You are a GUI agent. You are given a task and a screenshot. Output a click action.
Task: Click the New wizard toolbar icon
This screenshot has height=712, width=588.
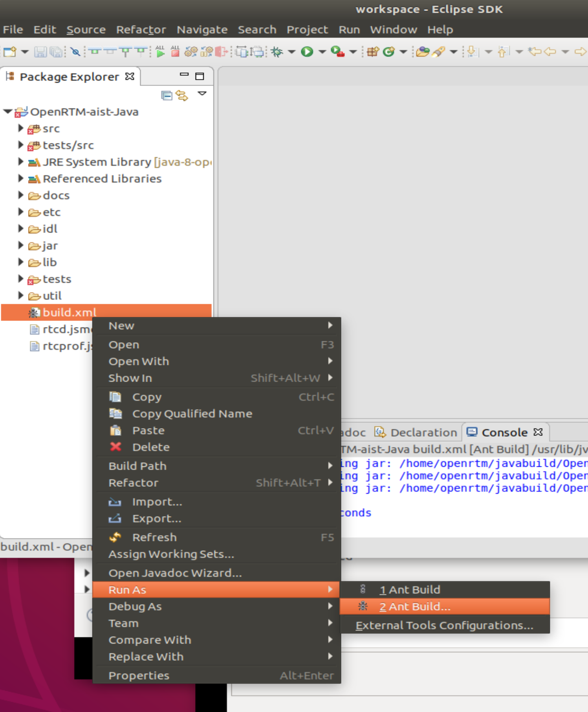tap(9, 52)
